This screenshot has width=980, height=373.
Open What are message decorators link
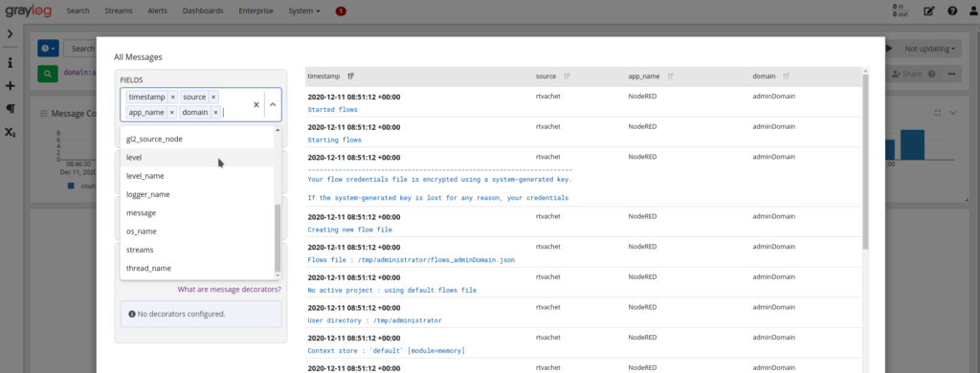tap(230, 289)
